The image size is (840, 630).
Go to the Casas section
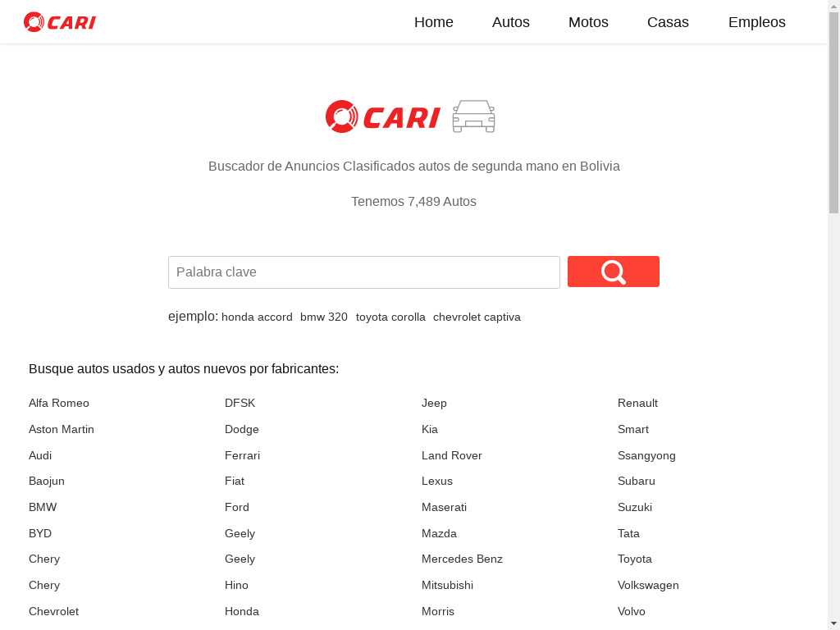point(668,22)
